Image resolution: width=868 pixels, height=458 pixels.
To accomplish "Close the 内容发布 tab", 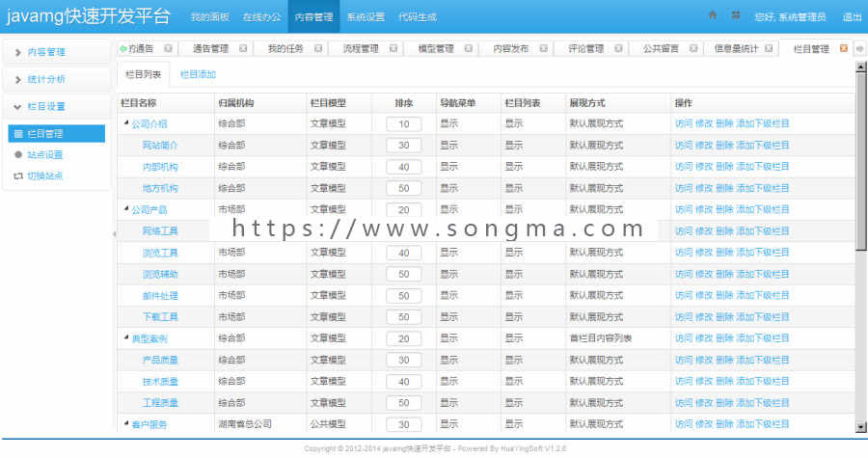I will (544, 48).
